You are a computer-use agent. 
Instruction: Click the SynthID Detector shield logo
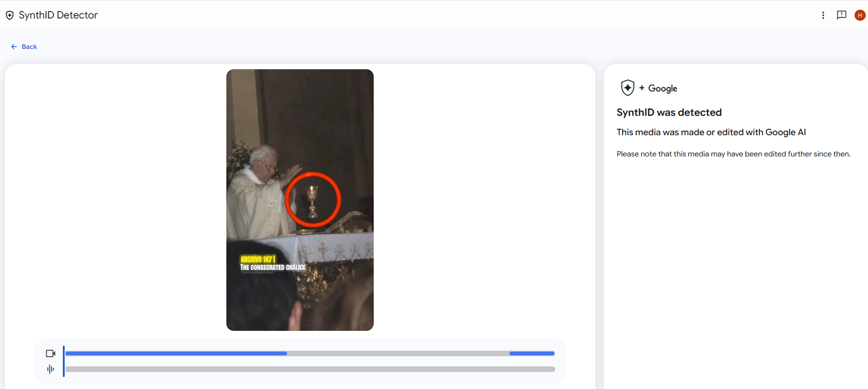(9, 15)
